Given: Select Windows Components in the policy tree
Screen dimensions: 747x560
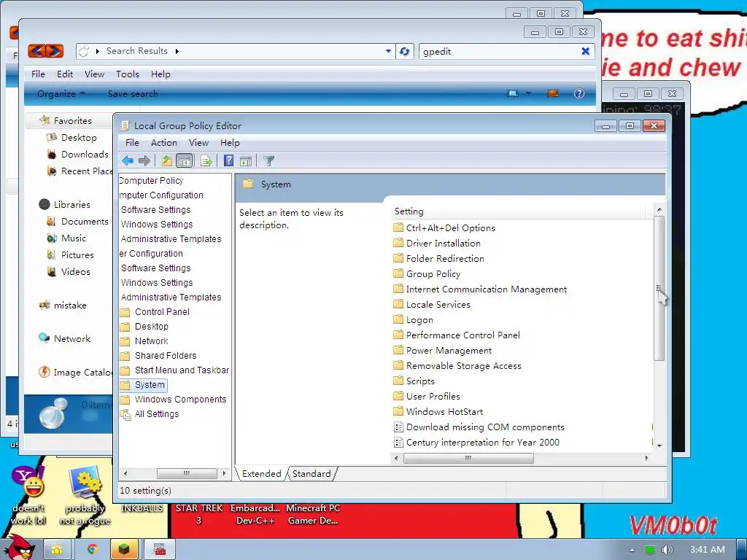Looking at the screenshot, I should click(180, 399).
